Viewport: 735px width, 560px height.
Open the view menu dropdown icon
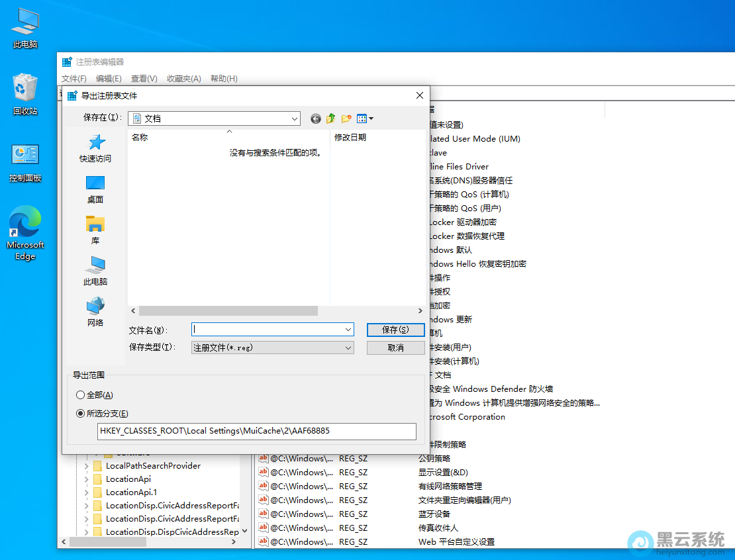[x=366, y=118]
